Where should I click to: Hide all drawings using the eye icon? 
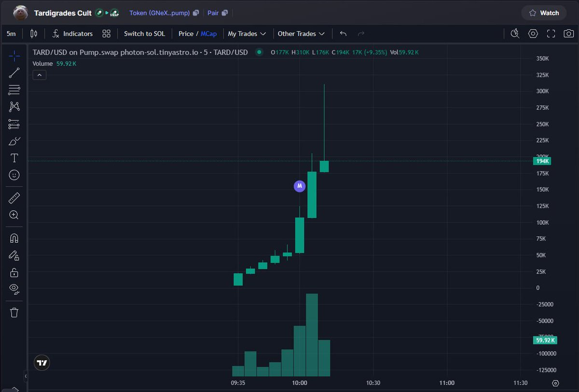(x=15, y=289)
